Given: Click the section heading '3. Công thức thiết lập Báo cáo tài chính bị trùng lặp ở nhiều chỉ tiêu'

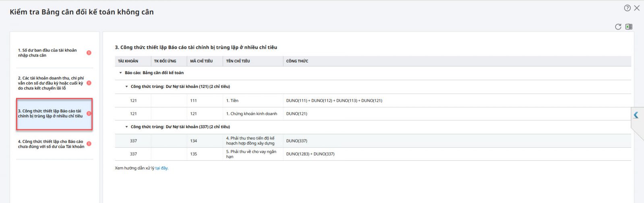Looking at the screenshot, I should pos(196,48).
